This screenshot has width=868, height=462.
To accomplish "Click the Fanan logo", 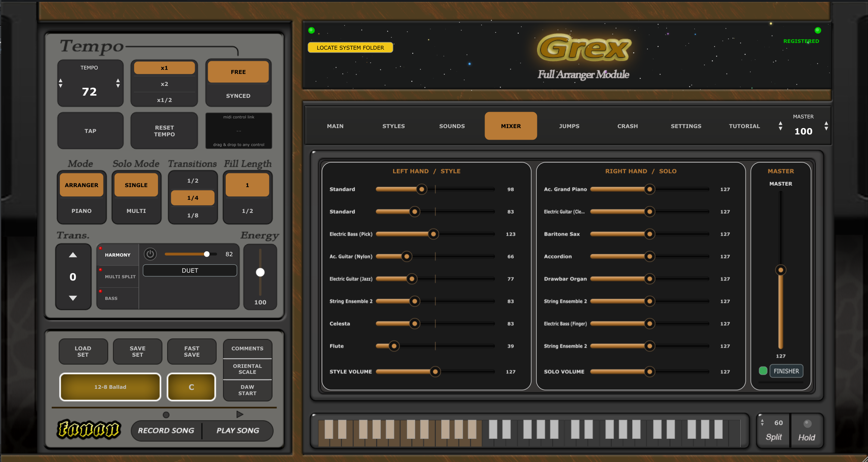I will pos(89,429).
